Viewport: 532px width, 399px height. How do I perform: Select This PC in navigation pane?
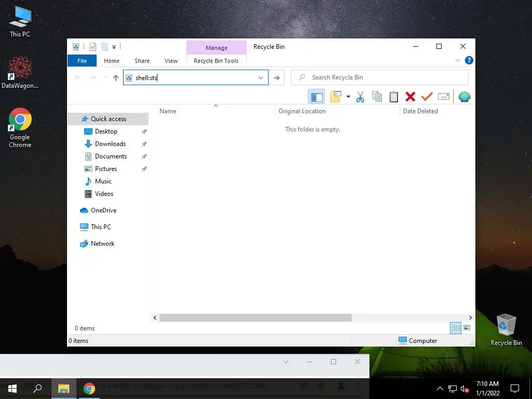(x=101, y=227)
